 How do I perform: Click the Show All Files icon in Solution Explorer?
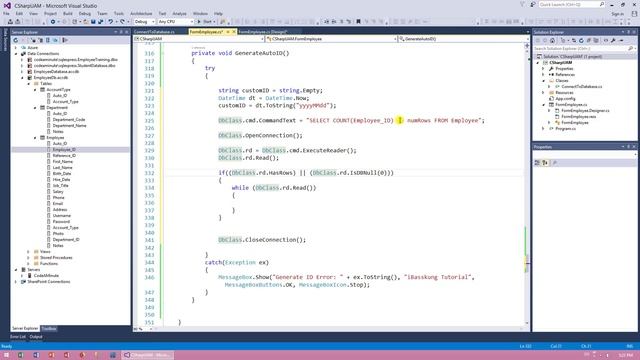point(596,40)
